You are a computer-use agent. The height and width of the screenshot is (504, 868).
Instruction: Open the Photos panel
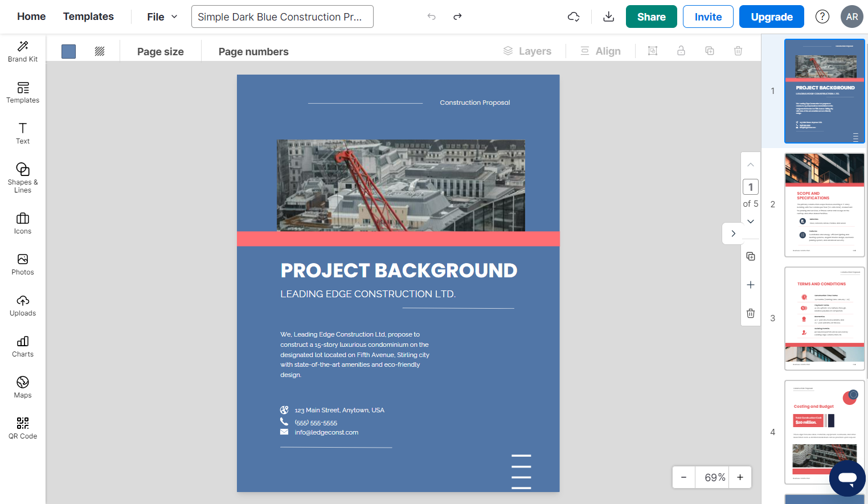coord(22,264)
